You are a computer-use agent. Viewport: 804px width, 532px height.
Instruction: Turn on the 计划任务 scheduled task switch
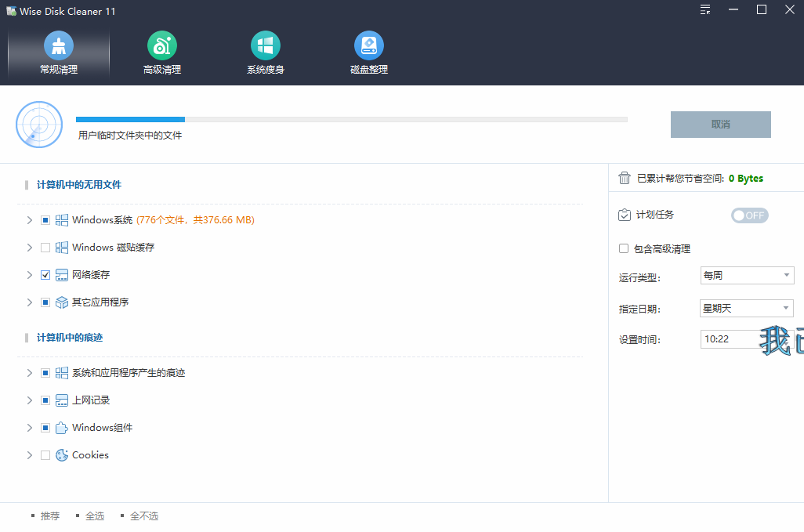point(749,215)
